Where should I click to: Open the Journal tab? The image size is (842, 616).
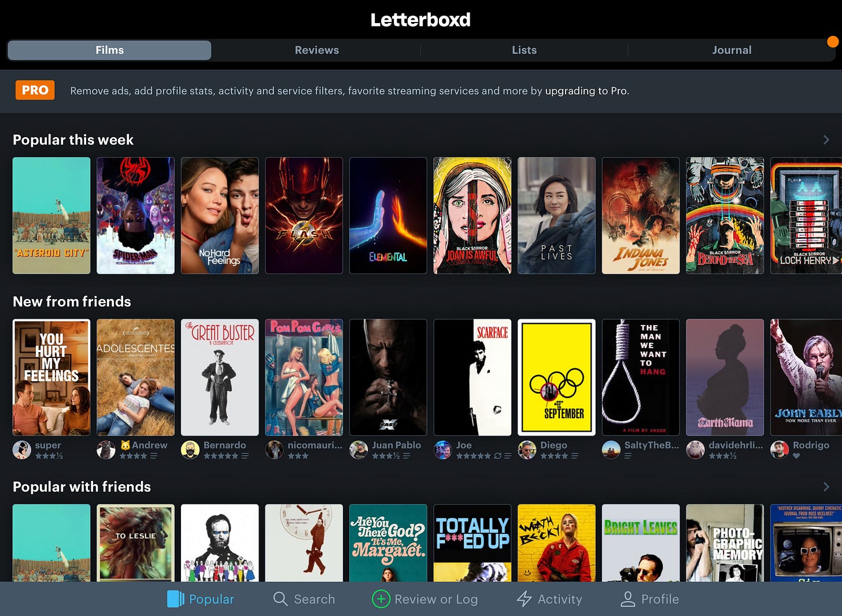[x=732, y=50]
